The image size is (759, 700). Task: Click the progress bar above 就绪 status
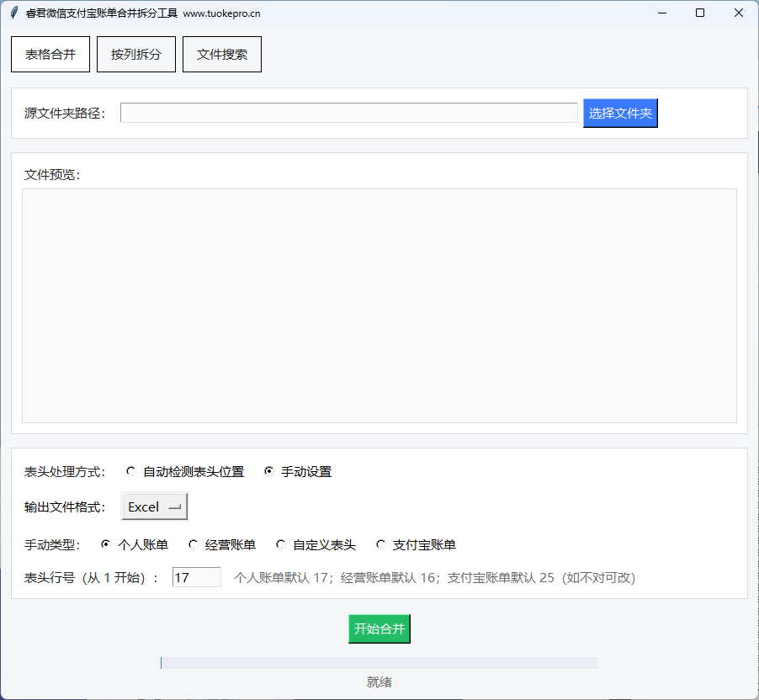[379, 663]
